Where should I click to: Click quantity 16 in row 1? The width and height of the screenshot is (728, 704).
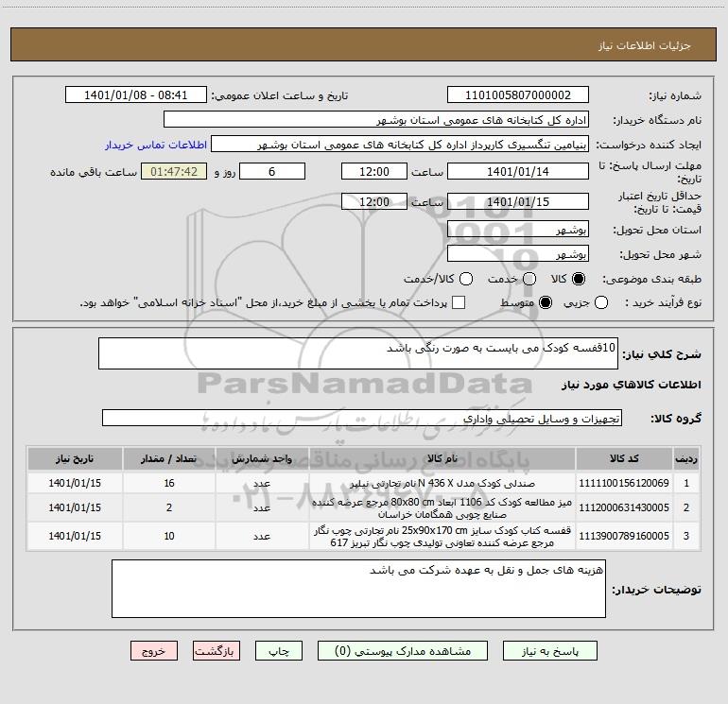(169, 483)
